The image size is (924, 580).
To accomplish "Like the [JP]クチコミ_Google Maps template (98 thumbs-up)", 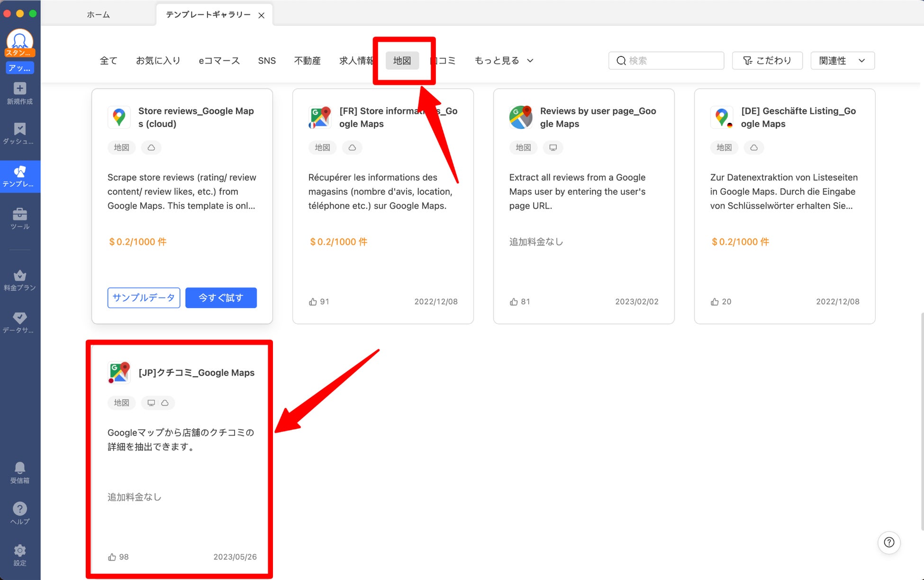I will click(112, 557).
